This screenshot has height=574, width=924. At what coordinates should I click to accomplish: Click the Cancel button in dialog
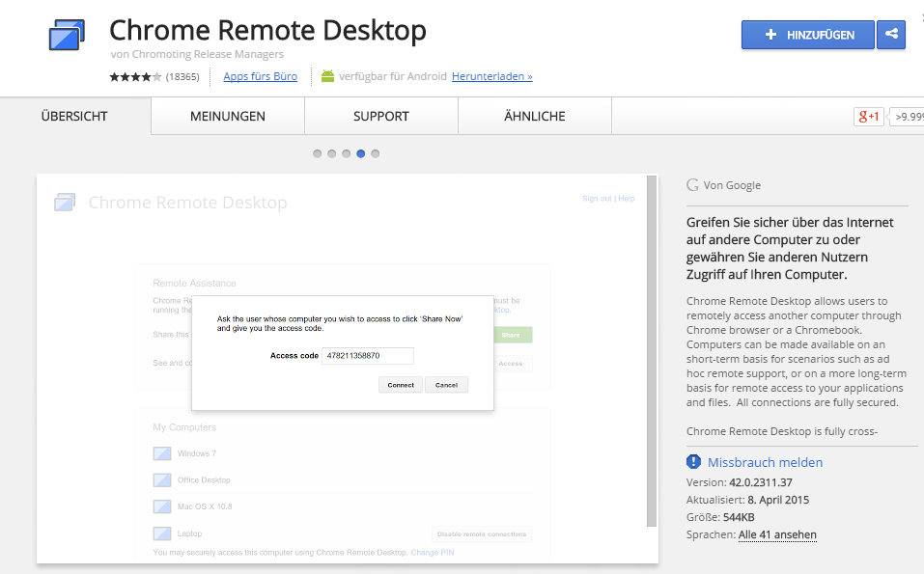tap(446, 385)
